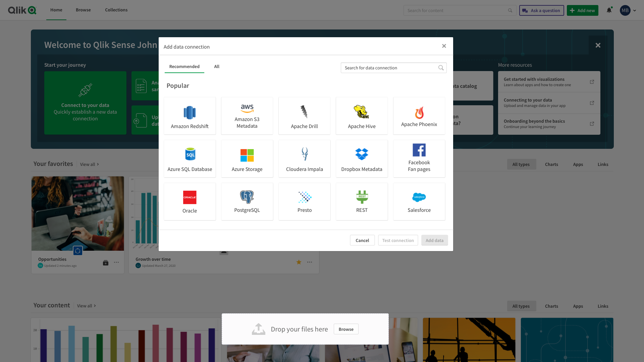Open the notifications bell
Image resolution: width=644 pixels, height=362 pixels.
[x=608, y=10]
